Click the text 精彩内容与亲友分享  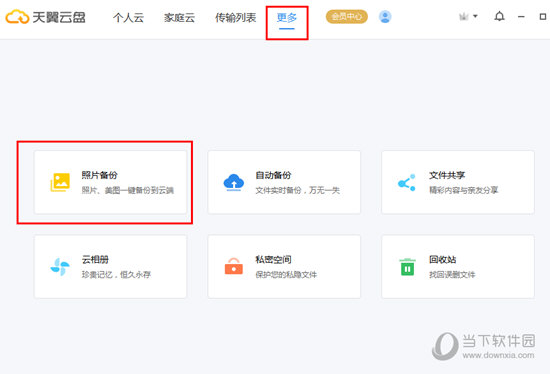(463, 190)
